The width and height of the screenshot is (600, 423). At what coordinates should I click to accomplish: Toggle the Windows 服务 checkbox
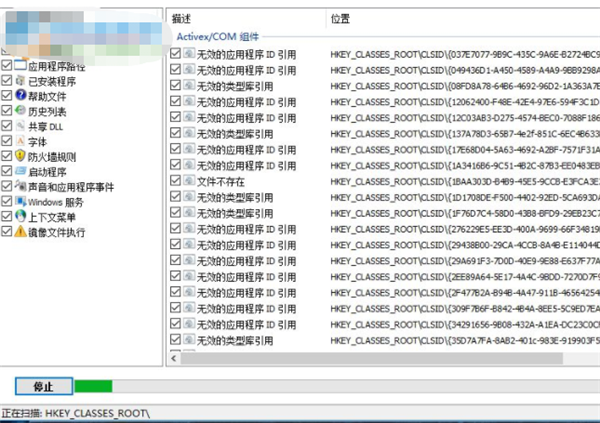pos(7,201)
